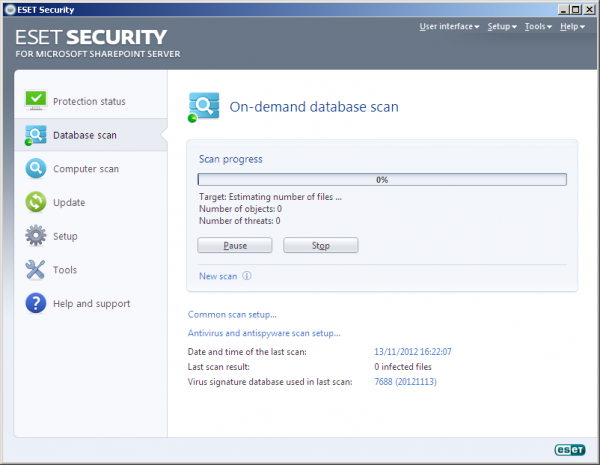Open the Setup dropdown in top bar

(x=501, y=26)
